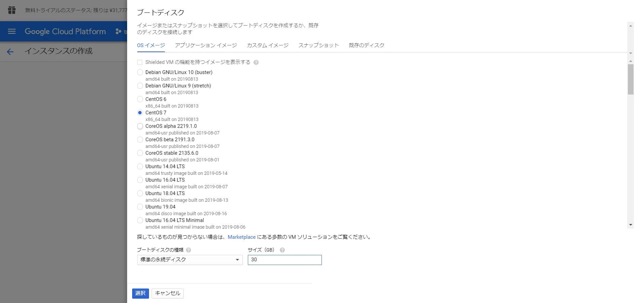
Task: Select CoreOS stable 2135.6.0 image
Action: (140, 153)
